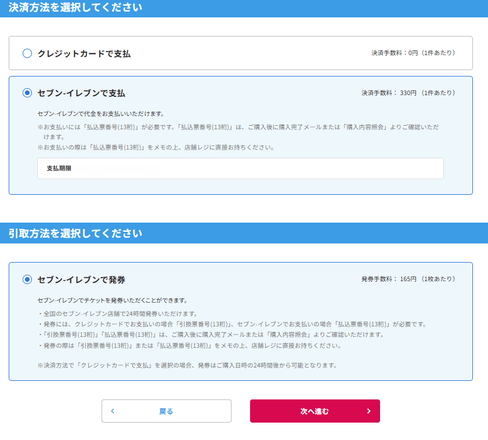Select セブン-イレブンで発券 radio button

[27, 279]
